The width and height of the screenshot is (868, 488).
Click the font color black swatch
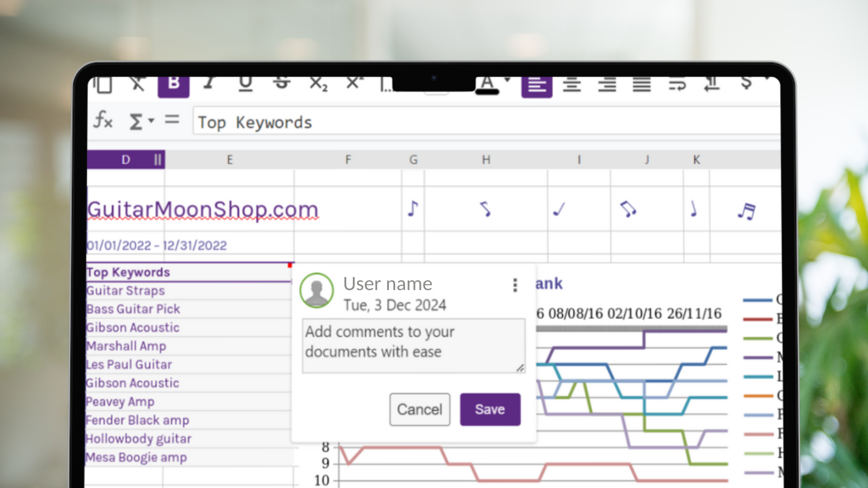tap(487, 92)
